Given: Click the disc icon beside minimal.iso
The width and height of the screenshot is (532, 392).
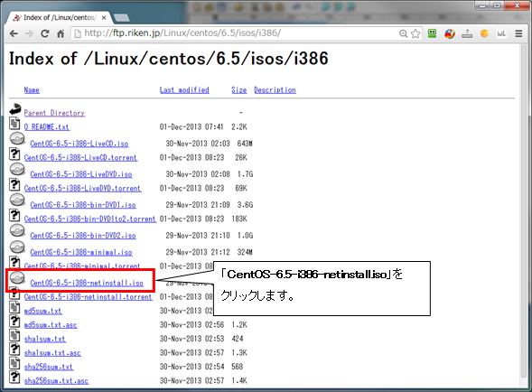Looking at the screenshot, I should (x=17, y=247).
